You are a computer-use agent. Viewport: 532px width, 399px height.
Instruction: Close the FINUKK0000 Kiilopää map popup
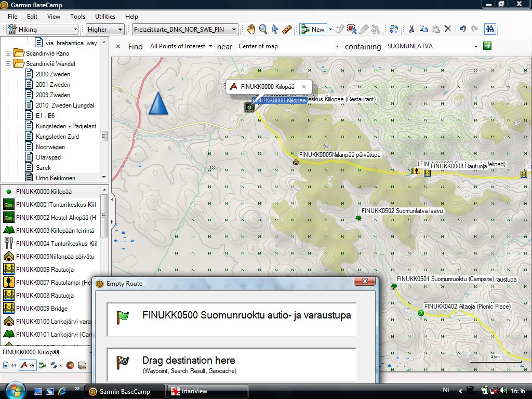(x=304, y=87)
